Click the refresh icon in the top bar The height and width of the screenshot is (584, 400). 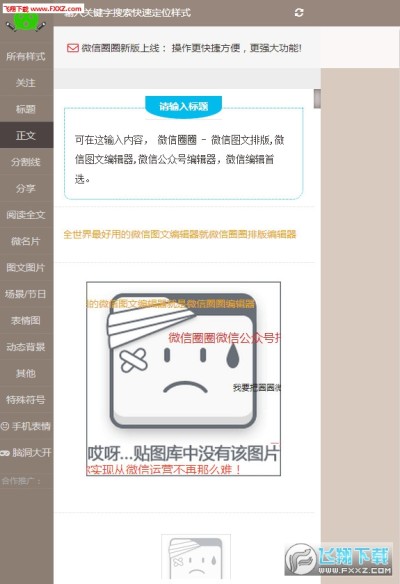[x=299, y=13]
